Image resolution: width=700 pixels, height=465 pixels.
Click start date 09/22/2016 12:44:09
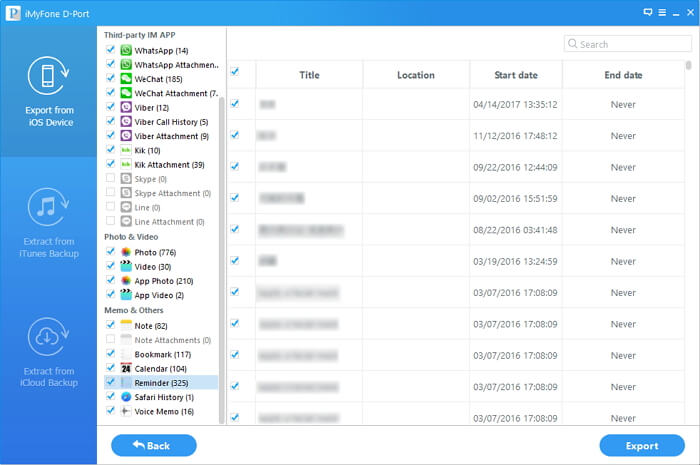tap(515, 167)
